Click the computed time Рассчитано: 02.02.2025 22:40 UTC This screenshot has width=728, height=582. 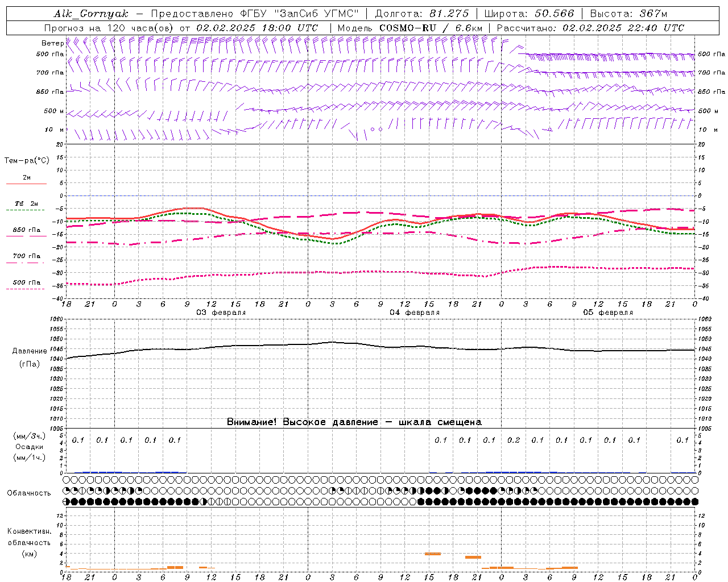point(590,28)
